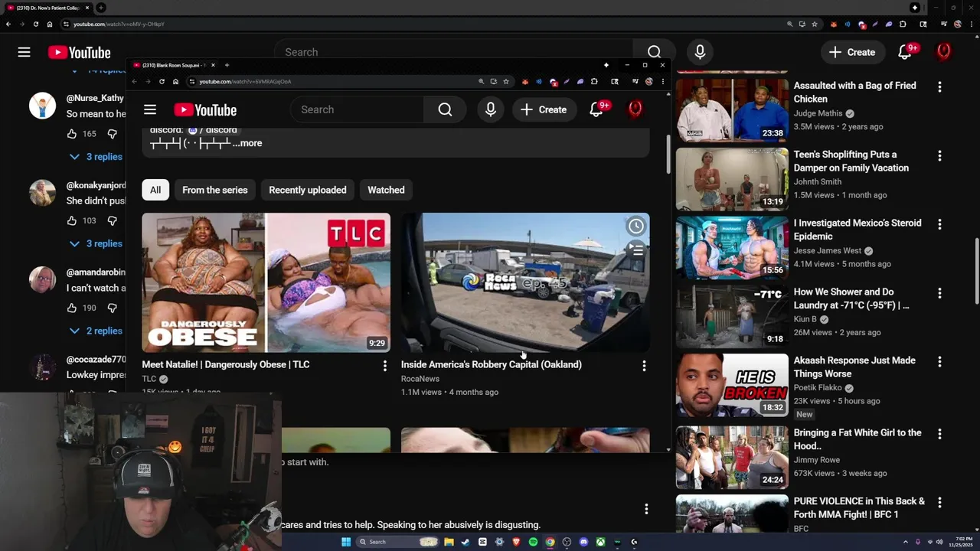Expand description with ...more link

point(247,143)
